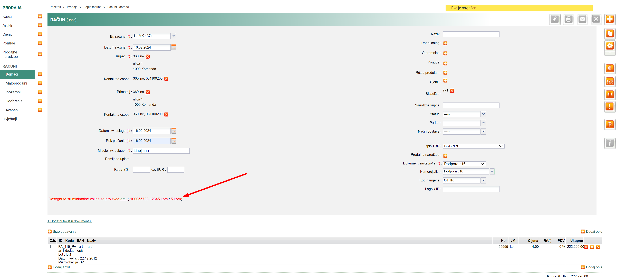This screenshot has height=277, width=644.
Task: Click the pencil edit icon in header
Action: coord(554,19)
